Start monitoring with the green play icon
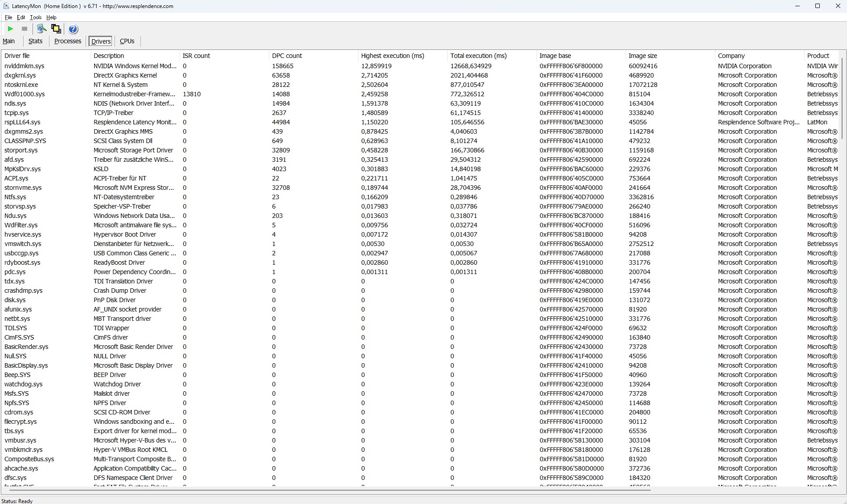This screenshot has height=504, width=847. tap(10, 29)
